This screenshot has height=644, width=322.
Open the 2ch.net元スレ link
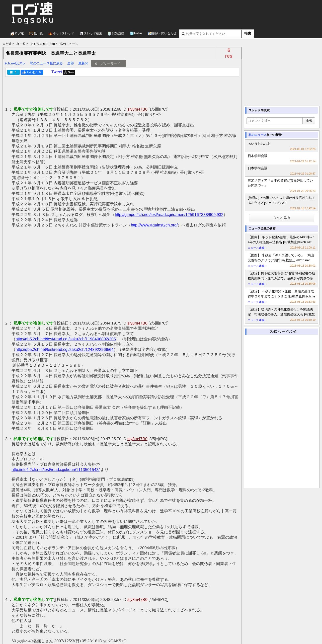[15, 63]
